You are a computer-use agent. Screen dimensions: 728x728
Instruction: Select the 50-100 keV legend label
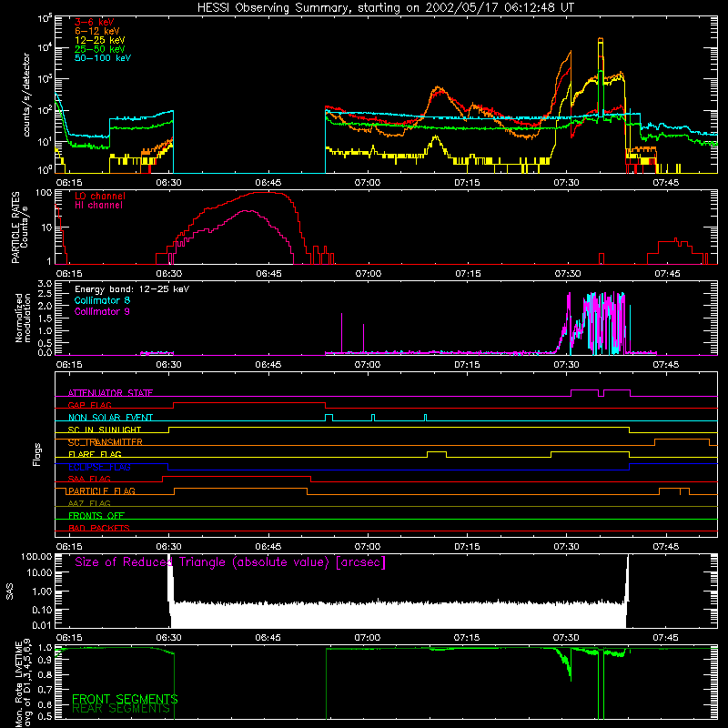[103, 58]
